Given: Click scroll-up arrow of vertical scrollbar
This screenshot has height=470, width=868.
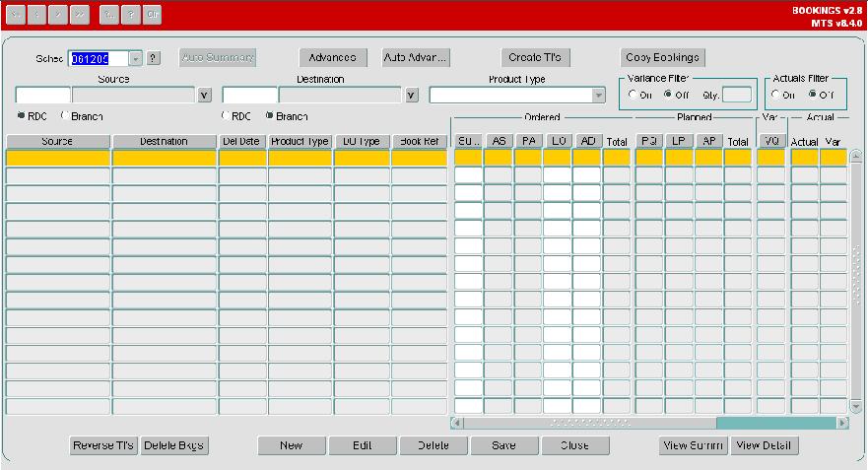Looking at the screenshot, I should tap(856, 156).
